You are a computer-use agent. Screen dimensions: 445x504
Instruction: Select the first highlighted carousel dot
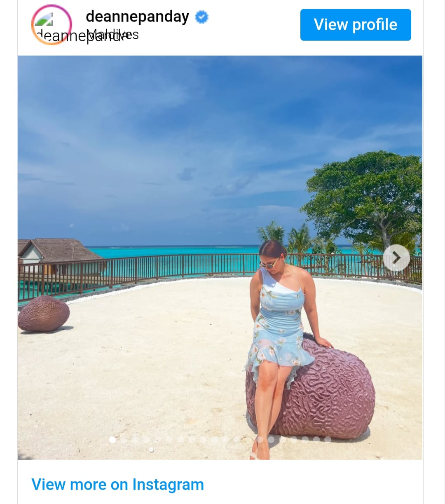point(112,440)
